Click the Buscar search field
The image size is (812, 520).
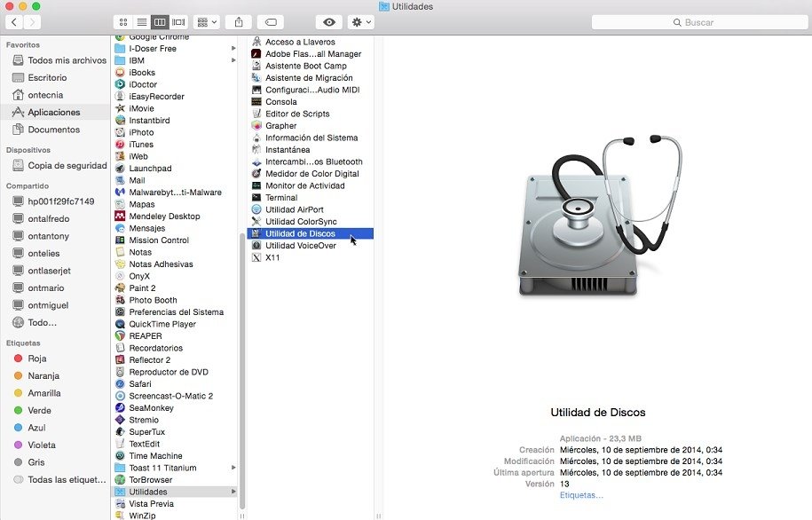point(699,22)
